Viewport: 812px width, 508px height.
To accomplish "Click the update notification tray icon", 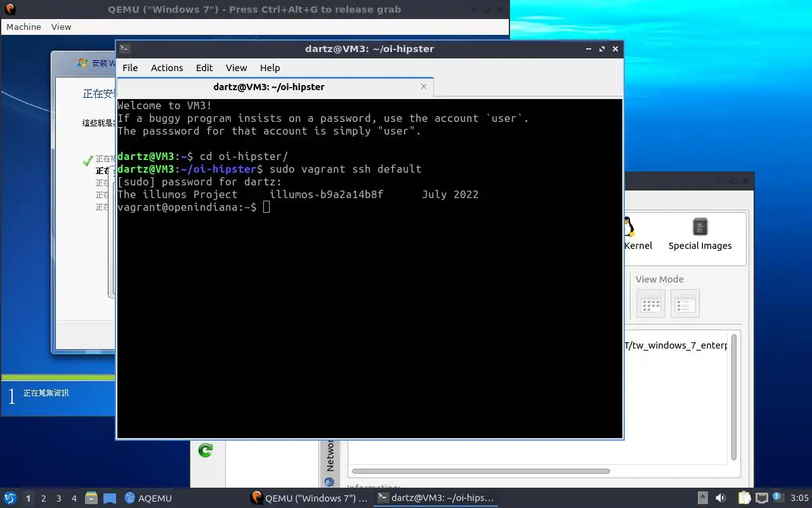I will (778, 498).
